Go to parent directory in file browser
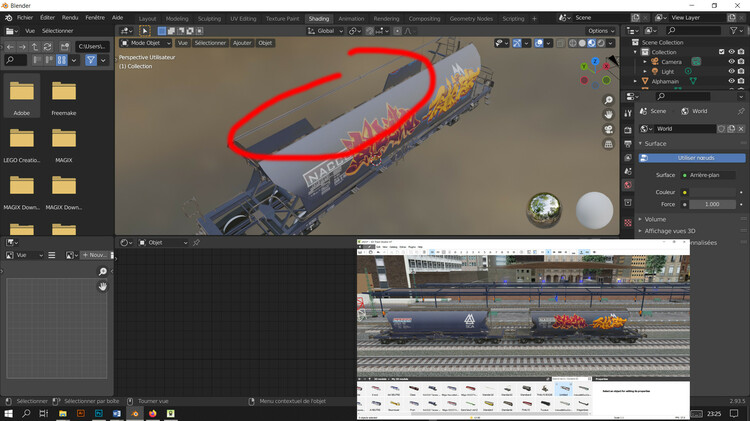750x421 pixels. tap(34, 46)
